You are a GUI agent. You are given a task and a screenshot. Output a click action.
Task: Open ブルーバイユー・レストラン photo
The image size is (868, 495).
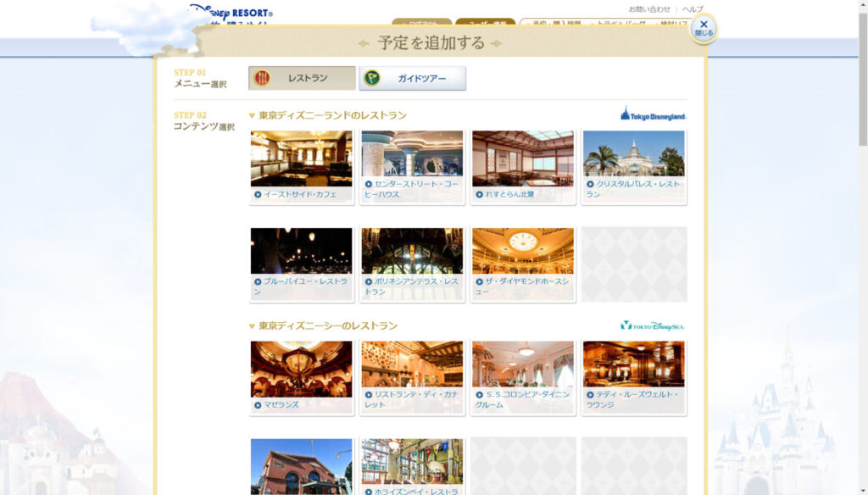[x=301, y=251]
